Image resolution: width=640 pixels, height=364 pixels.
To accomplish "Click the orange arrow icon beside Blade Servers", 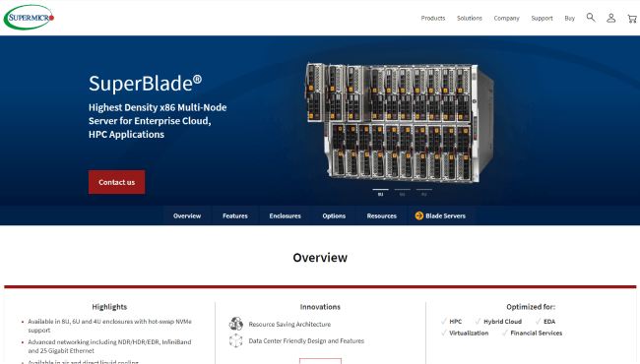I will 419,215.
